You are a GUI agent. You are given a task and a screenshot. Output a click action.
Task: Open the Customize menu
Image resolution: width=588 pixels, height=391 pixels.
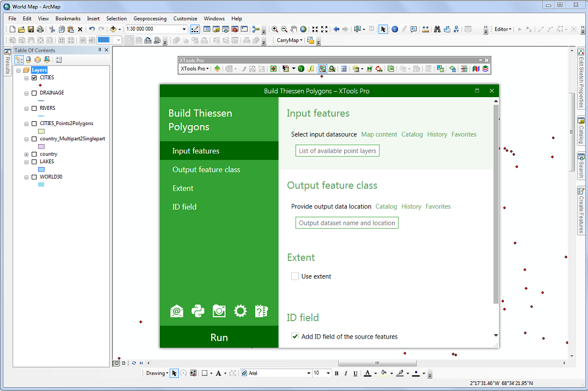185,19
